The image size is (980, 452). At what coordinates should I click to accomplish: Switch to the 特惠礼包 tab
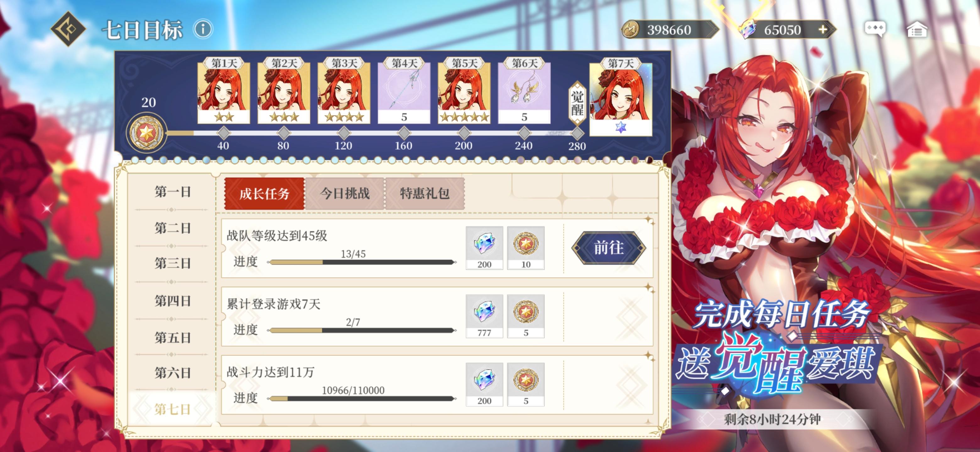click(x=425, y=193)
